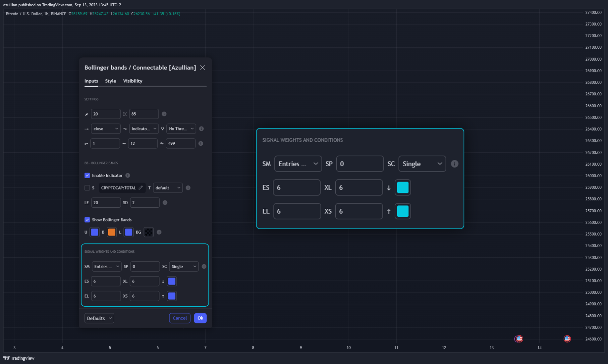Select the Inputs tab

point(91,81)
